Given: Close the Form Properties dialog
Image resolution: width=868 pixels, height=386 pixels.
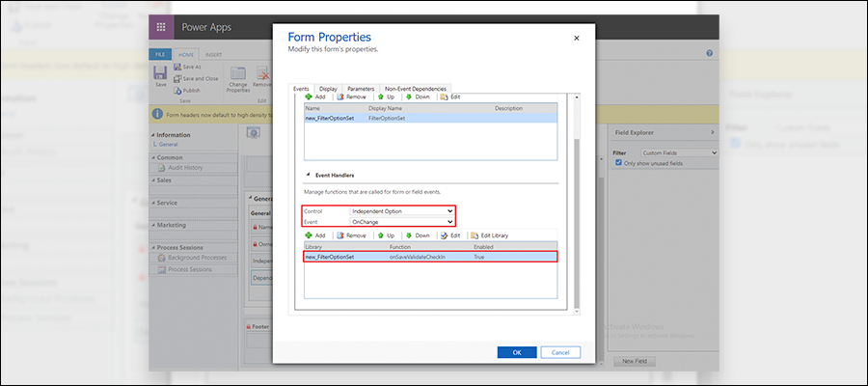Looking at the screenshot, I should click(x=577, y=39).
